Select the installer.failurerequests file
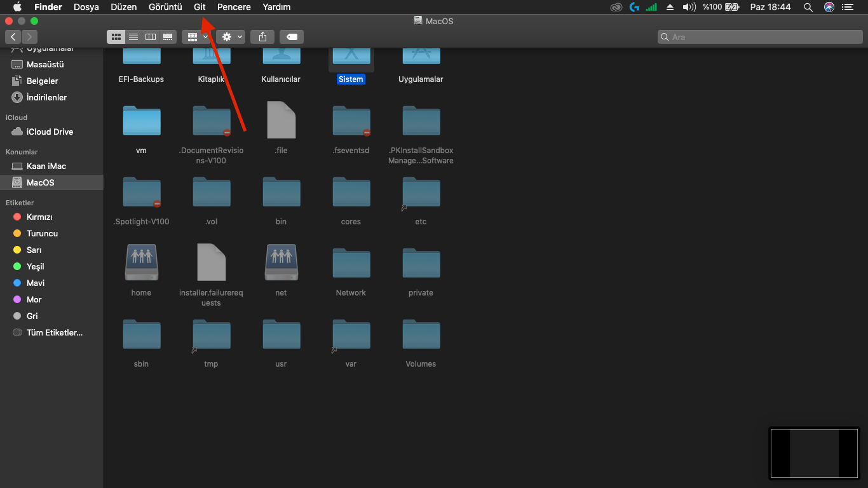 click(x=211, y=274)
